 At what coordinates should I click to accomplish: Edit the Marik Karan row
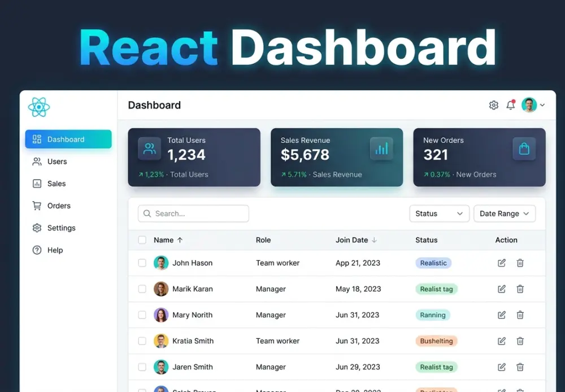point(502,289)
